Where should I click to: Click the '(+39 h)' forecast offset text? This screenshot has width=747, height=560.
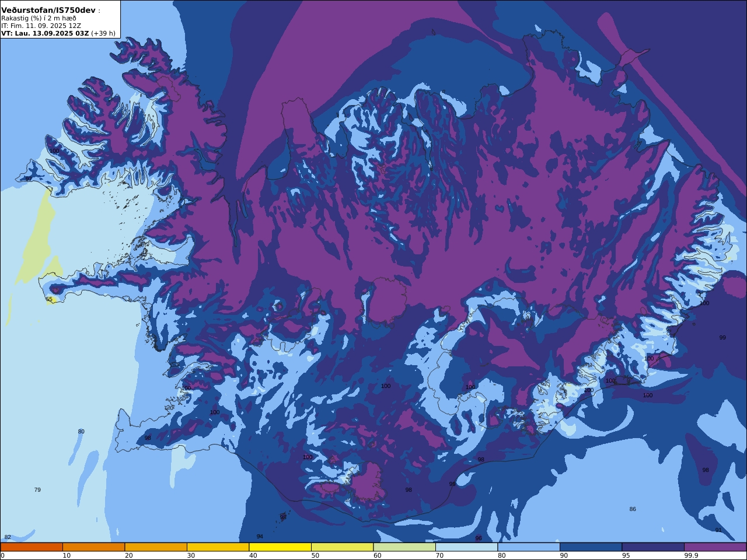pos(103,33)
